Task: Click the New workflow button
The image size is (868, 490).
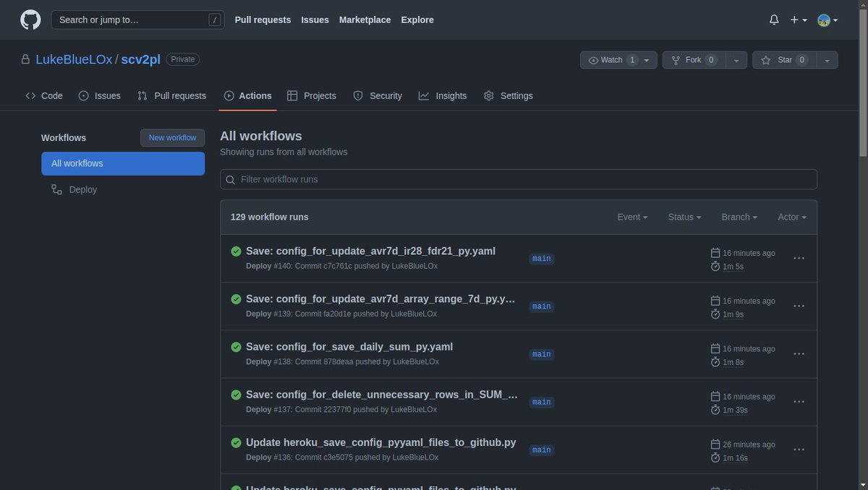Action: 172,137
